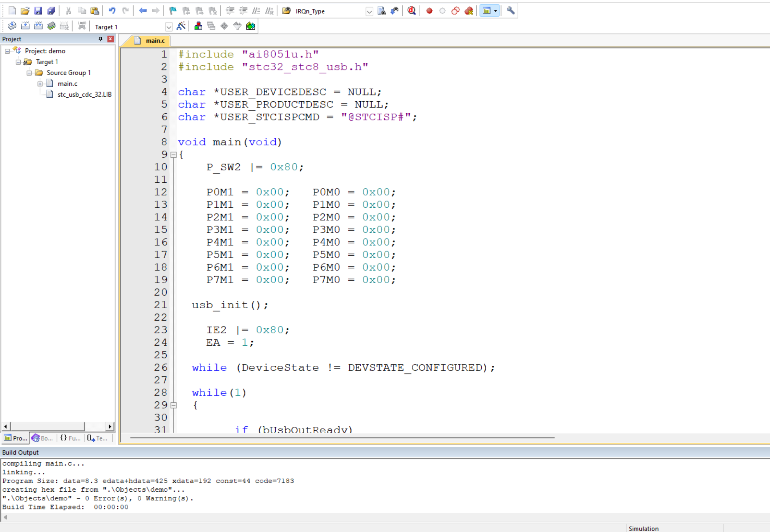Image resolution: width=770 pixels, height=532 pixels.
Task: Rebuild all target files
Action: click(x=38, y=26)
